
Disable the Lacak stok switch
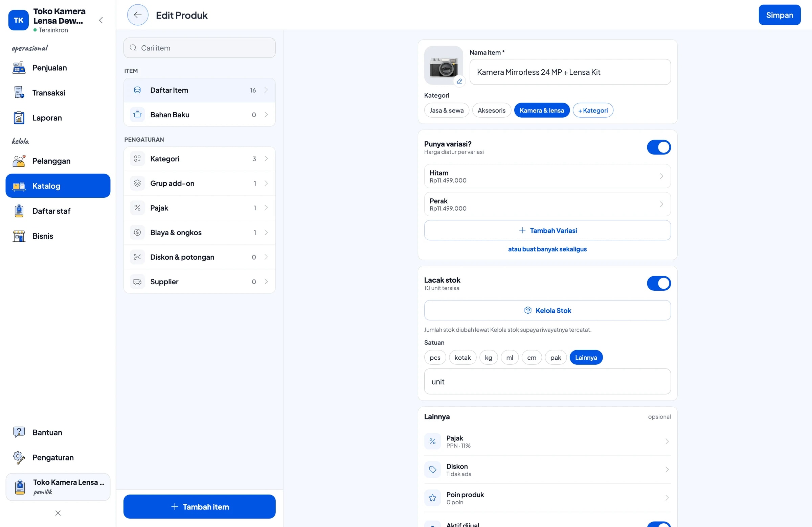pyautogui.click(x=658, y=283)
